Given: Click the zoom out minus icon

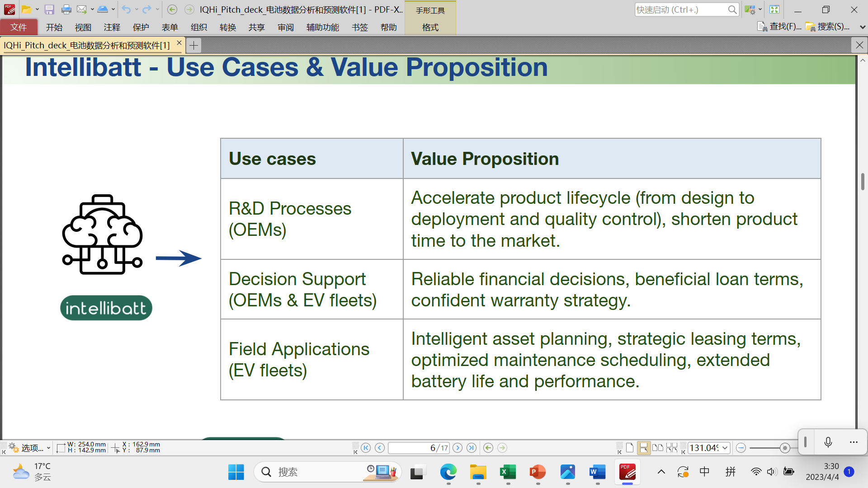Looking at the screenshot, I should [741, 448].
